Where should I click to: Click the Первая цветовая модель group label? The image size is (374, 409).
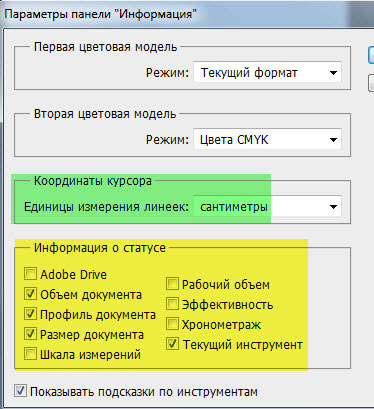coord(105,47)
